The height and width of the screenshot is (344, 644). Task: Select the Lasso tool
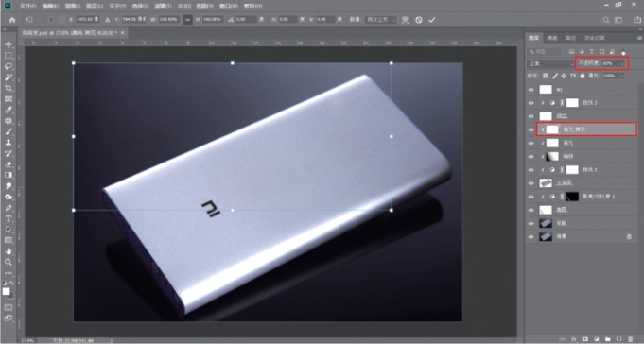9,66
